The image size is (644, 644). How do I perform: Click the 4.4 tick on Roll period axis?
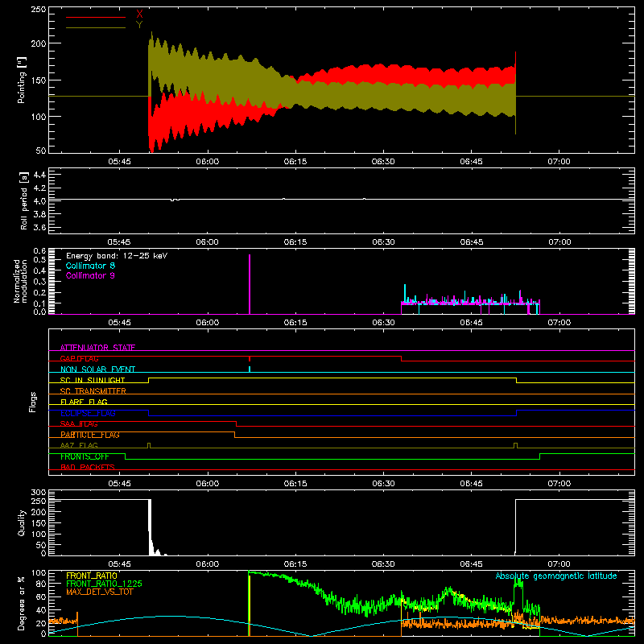click(39, 175)
